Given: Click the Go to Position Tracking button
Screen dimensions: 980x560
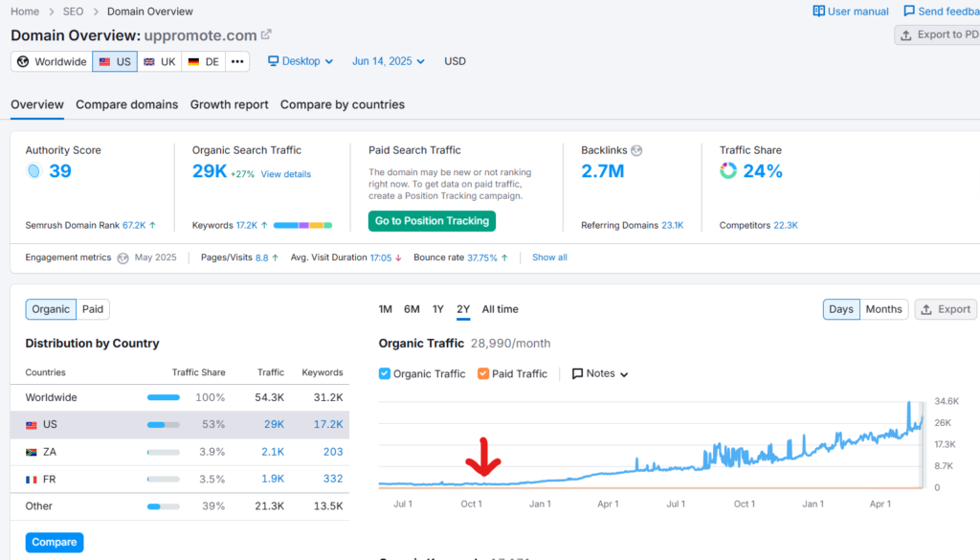Looking at the screenshot, I should tap(432, 221).
